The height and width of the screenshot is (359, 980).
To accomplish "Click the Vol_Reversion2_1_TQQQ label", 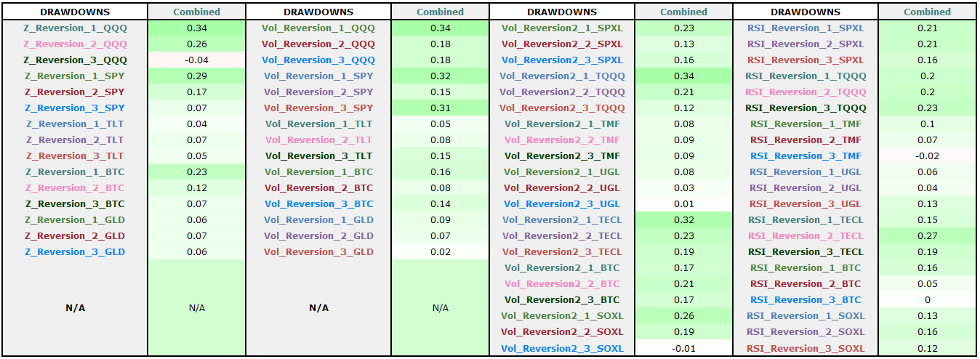I will [x=562, y=76].
